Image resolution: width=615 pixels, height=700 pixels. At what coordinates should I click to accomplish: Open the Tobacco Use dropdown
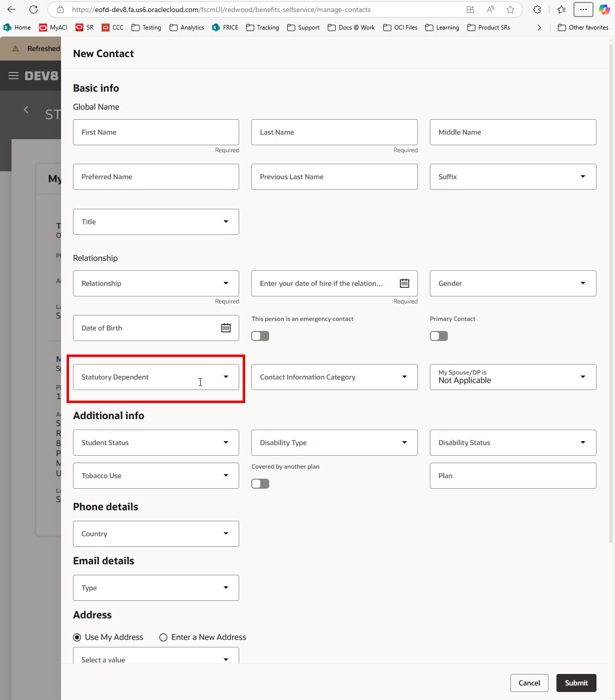pos(156,476)
